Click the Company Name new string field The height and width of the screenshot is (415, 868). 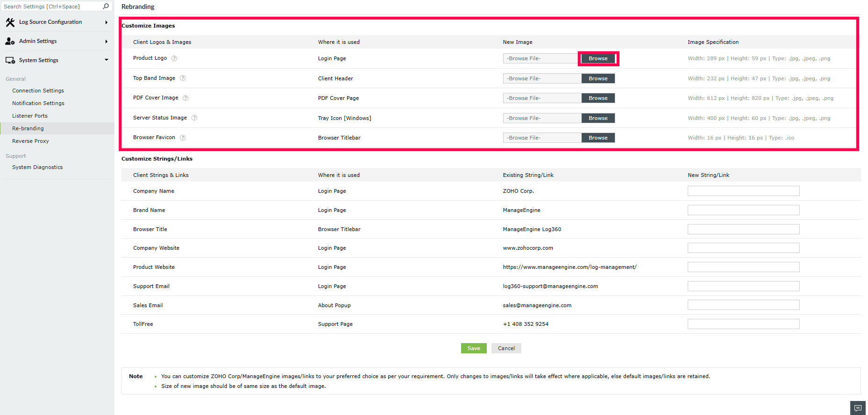tap(743, 191)
